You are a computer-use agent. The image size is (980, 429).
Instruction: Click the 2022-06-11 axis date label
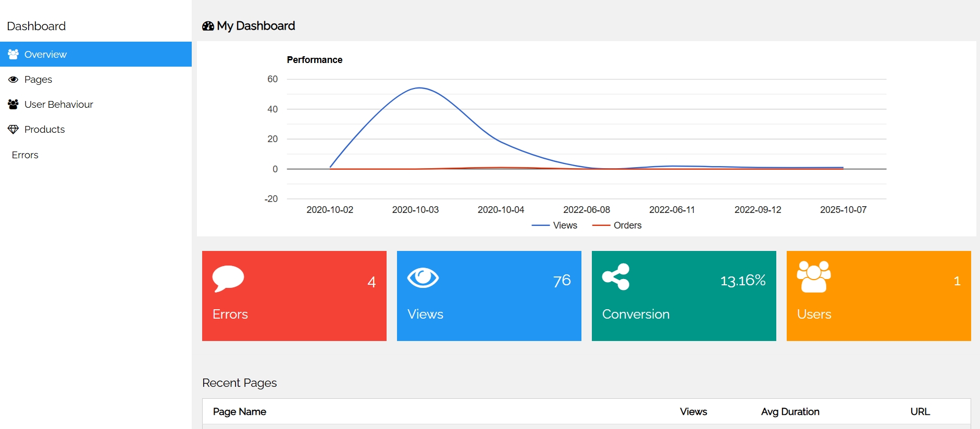click(x=672, y=210)
